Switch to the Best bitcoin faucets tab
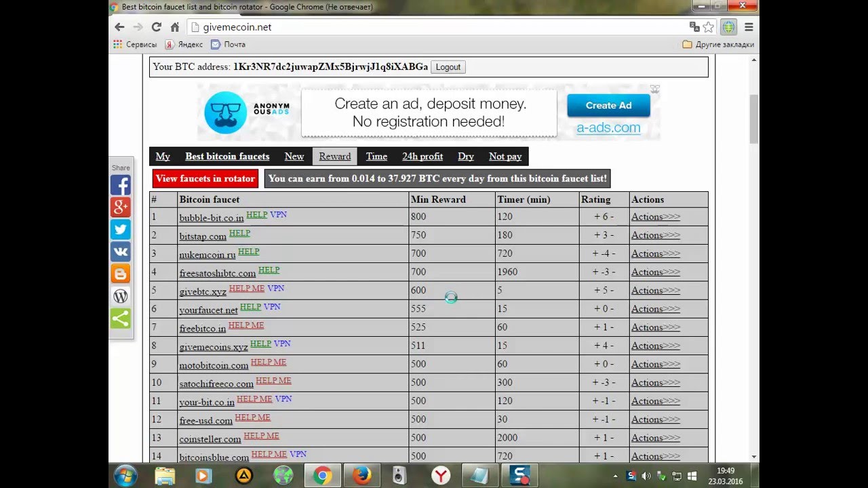868x488 pixels. 227,157
